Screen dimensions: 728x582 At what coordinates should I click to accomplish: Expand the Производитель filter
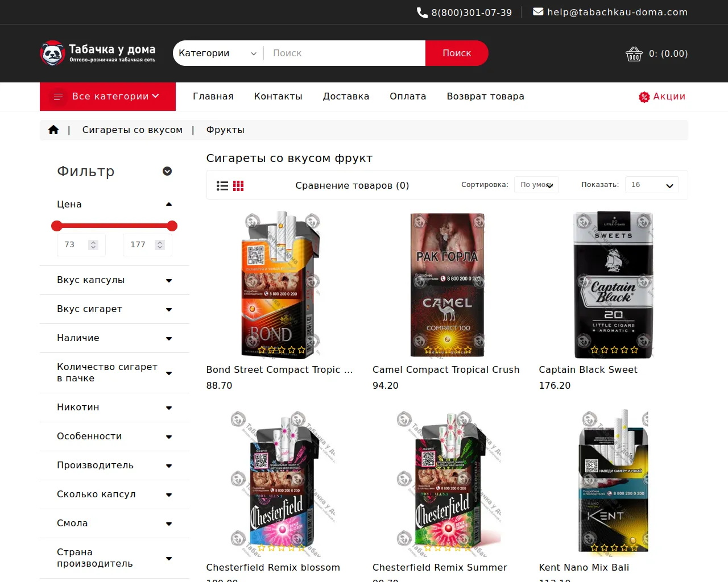tap(168, 465)
